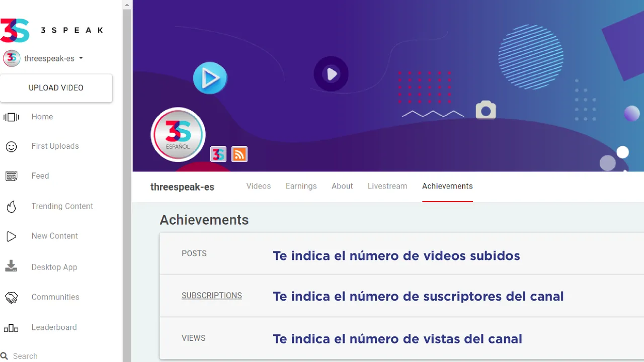
Task: Open the Desktop App link
Action: point(54,267)
